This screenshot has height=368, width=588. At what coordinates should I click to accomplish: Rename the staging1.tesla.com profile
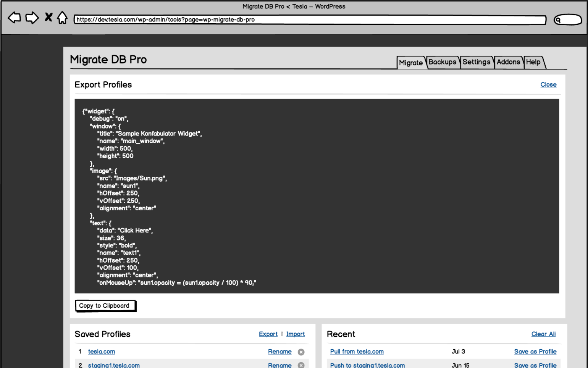[279, 365]
